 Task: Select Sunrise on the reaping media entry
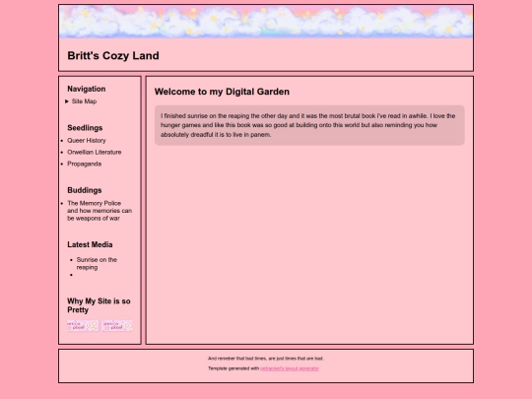97,264
